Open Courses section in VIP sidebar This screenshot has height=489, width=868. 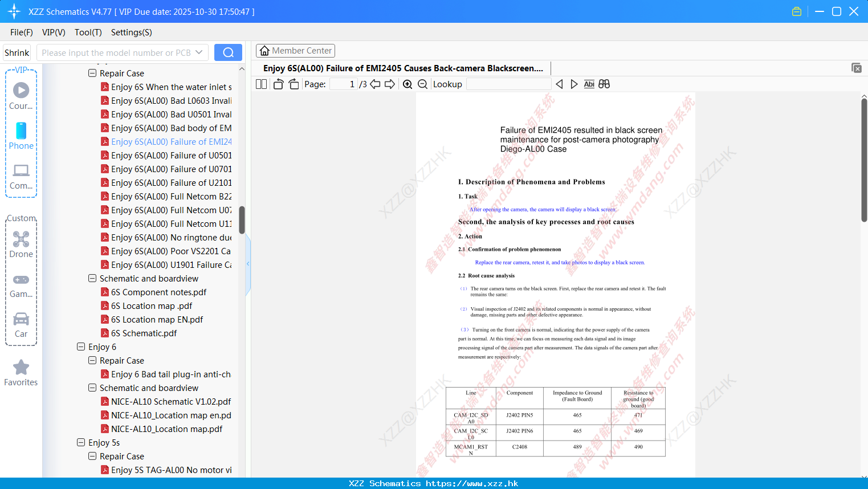pos(21,96)
